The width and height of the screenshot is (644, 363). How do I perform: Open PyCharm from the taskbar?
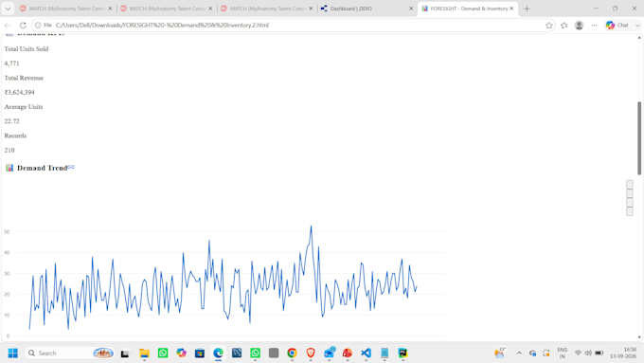402,354
